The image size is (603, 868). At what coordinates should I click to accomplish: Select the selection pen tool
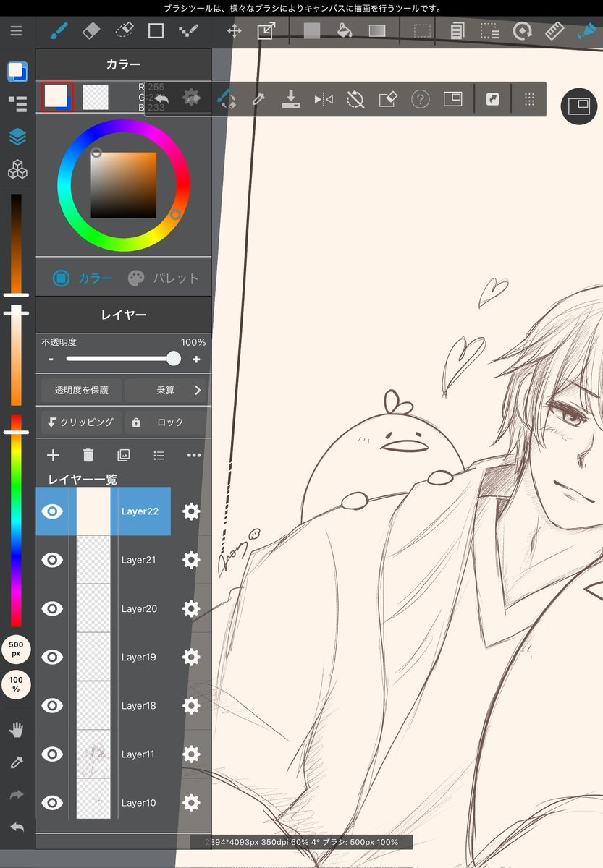(490, 31)
